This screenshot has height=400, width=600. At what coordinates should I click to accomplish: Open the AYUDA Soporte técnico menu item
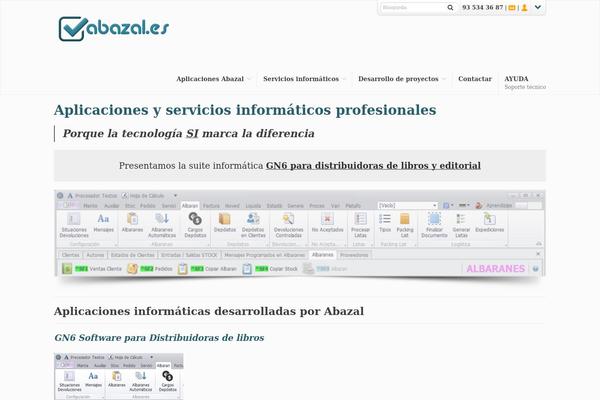point(525,82)
